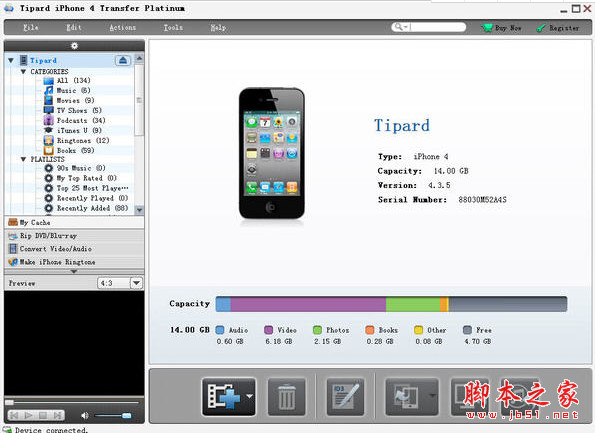The image size is (595, 433).
Task: Click serial number 88030M52A4S text
Action: (482, 200)
